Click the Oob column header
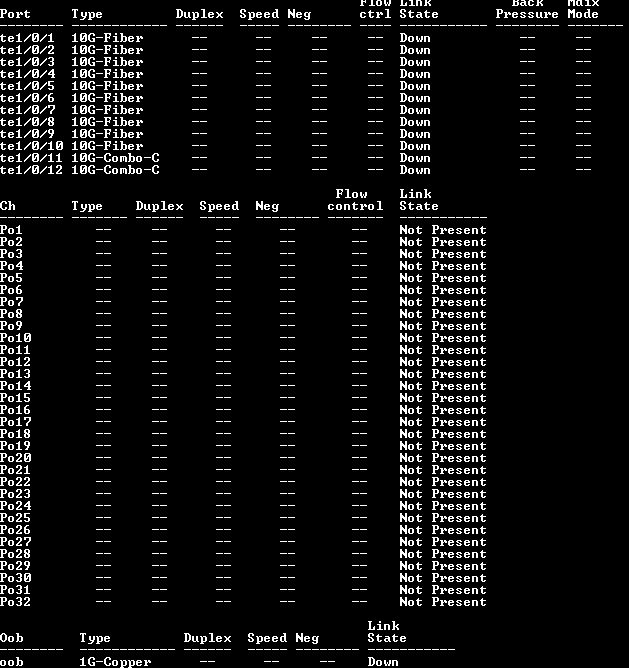This screenshot has height=668, width=629. 11,638
